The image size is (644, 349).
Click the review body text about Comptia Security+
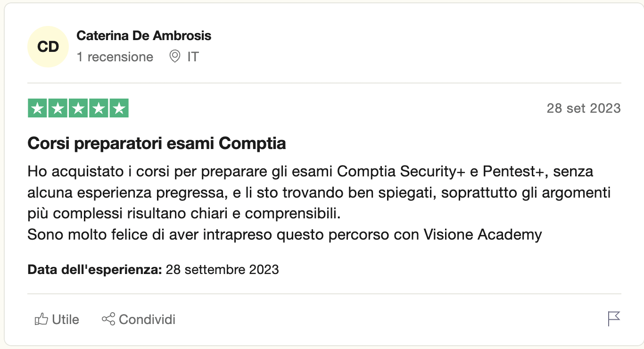[x=310, y=192]
